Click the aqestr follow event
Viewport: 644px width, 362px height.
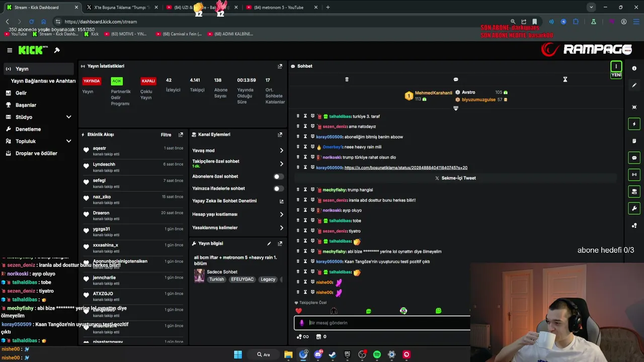point(133,151)
